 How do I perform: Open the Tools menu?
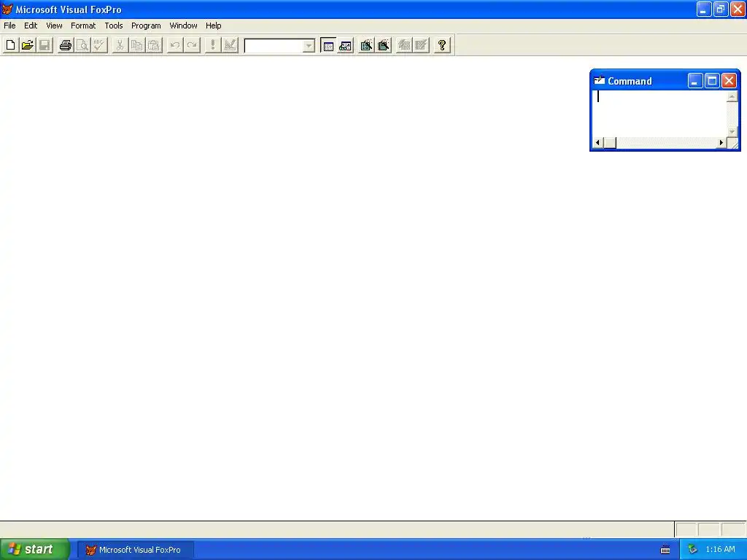[x=113, y=26]
